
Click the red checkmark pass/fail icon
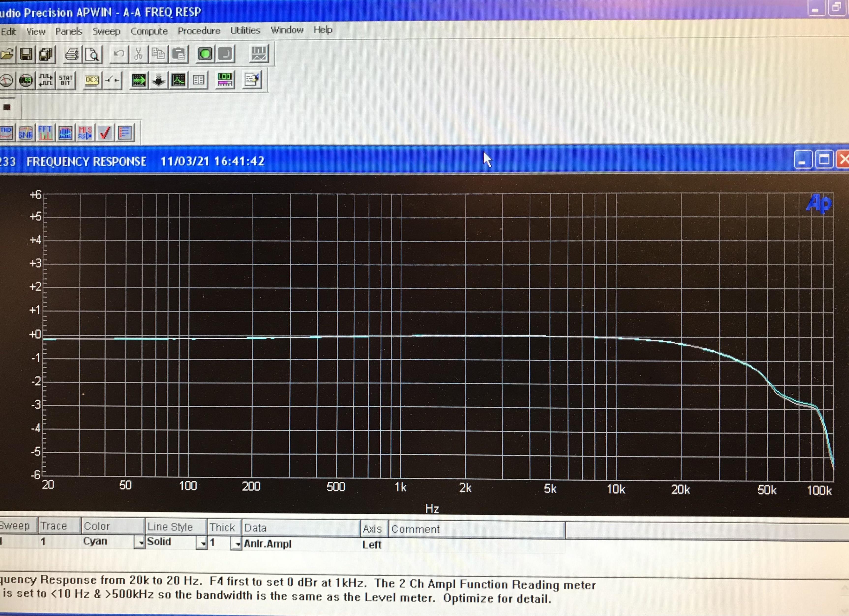tap(105, 132)
